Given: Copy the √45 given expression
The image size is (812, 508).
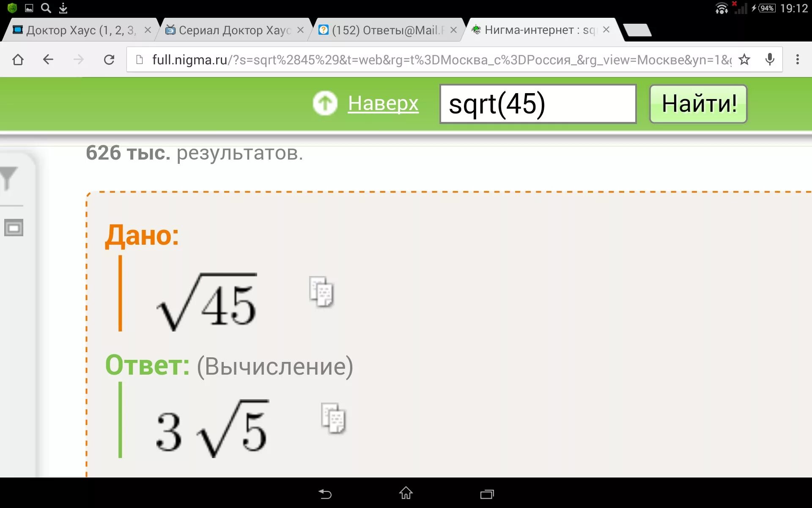Looking at the screenshot, I should (321, 292).
